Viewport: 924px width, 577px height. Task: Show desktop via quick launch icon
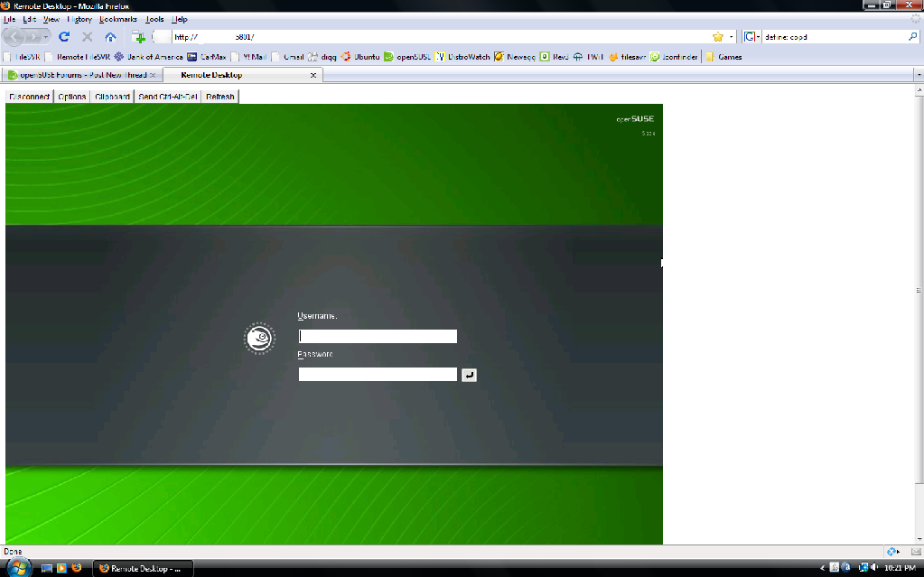[47, 568]
